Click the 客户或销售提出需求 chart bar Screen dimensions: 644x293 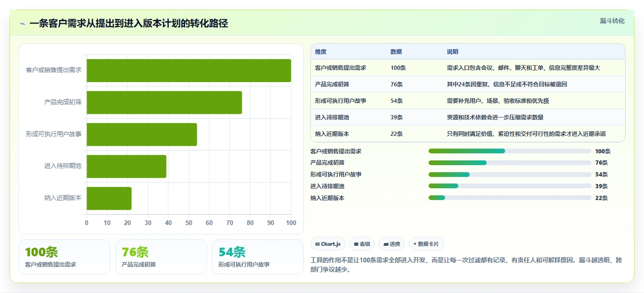click(189, 71)
